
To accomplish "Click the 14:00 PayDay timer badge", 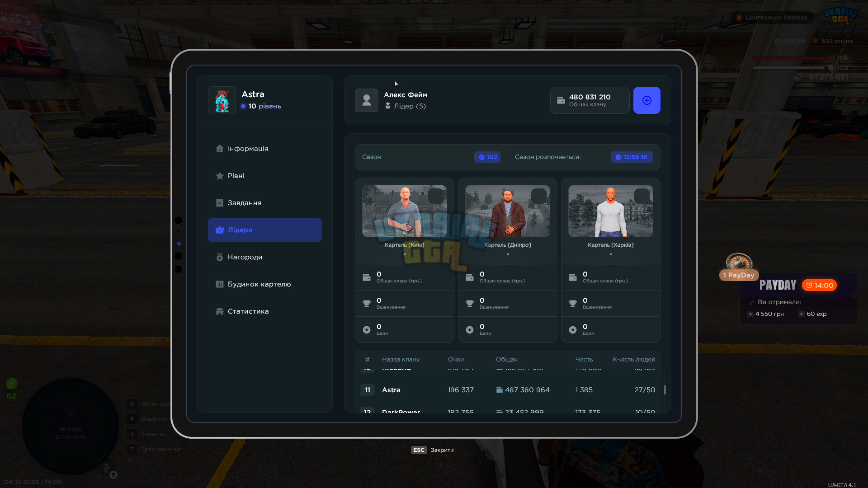I will click(820, 286).
